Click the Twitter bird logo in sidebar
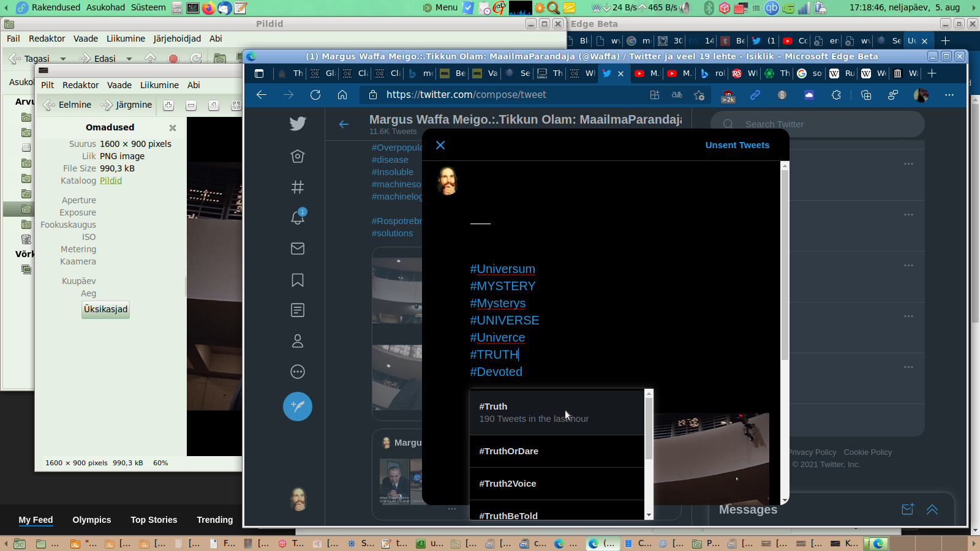Viewport: 980px width, 551px height. point(298,124)
